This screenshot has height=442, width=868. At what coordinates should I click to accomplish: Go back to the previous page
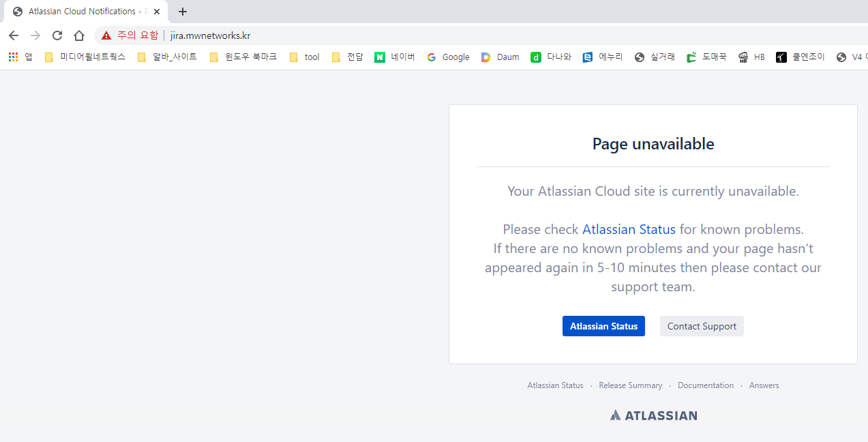pyautogui.click(x=14, y=35)
